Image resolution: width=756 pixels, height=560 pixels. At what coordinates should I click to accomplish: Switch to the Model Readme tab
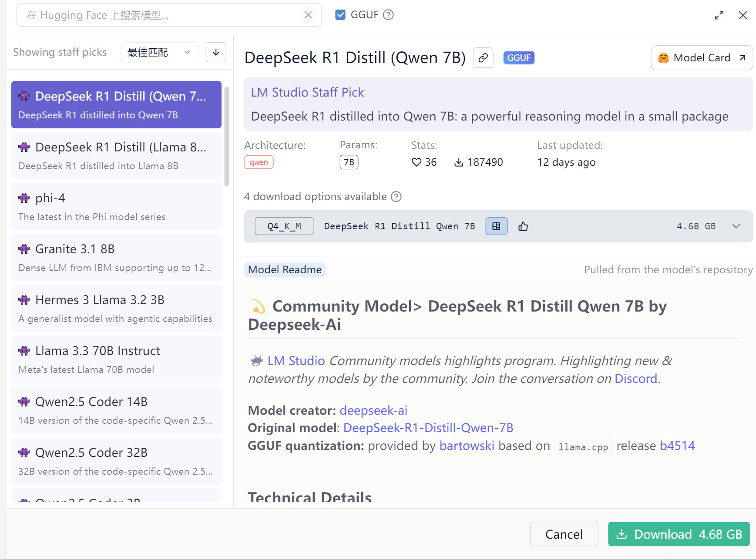pos(285,270)
